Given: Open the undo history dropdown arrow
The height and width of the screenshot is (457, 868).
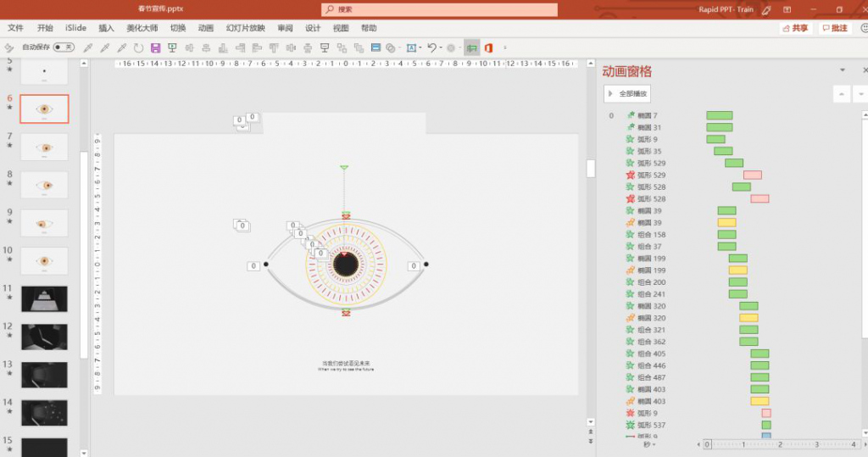Looking at the screenshot, I should tap(441, 47).
